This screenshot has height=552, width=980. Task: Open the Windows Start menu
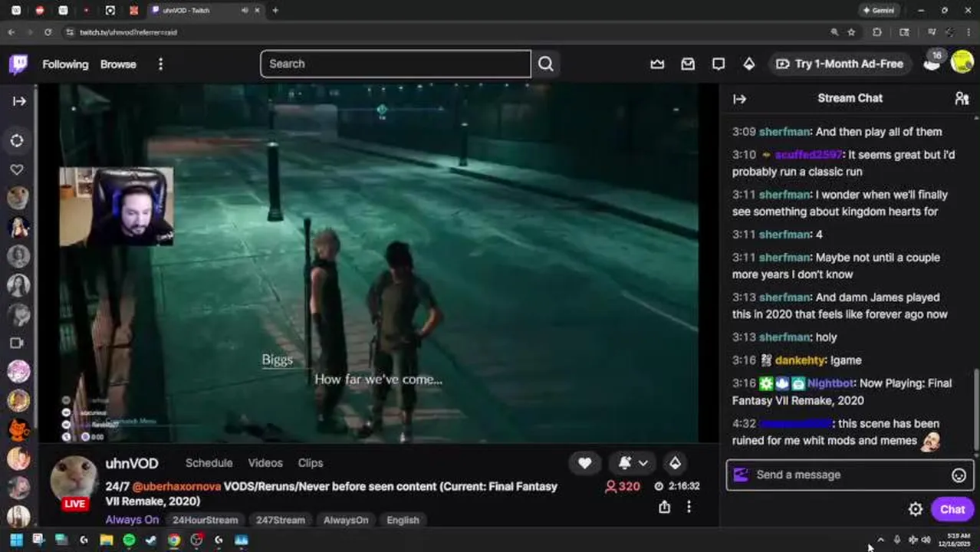16,540
